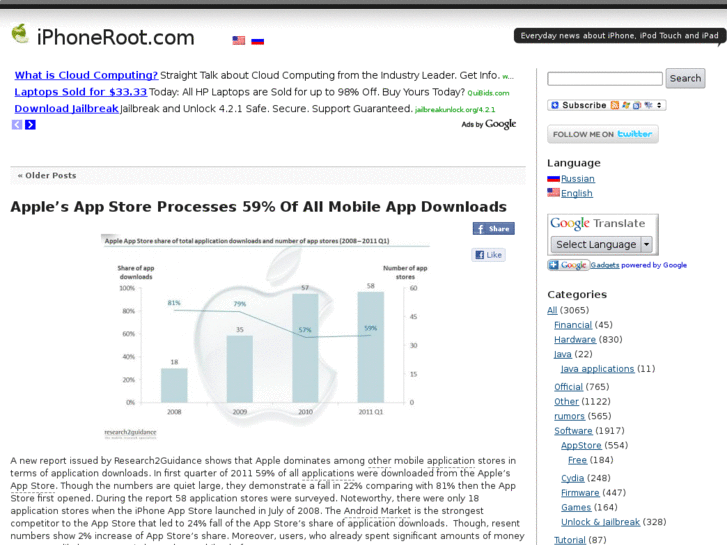
Task: Go to Older Posts
Action: point(47,175)
